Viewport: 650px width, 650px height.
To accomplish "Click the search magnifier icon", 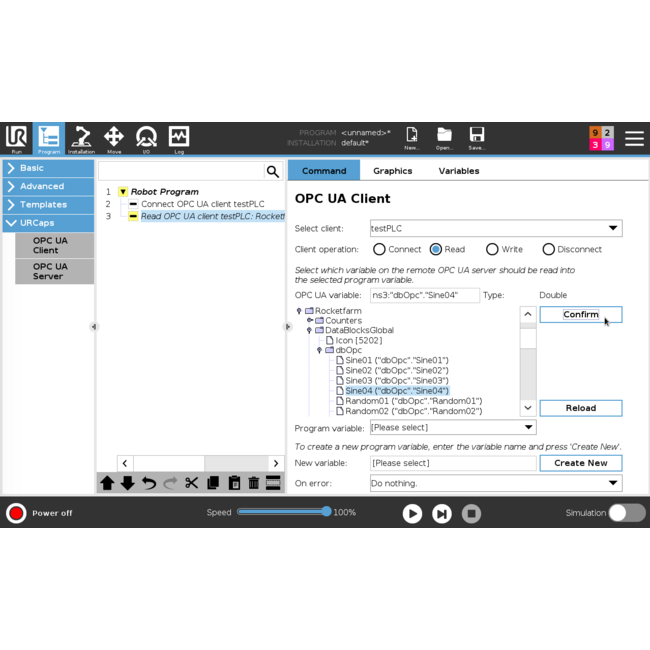I will point(272,172).
